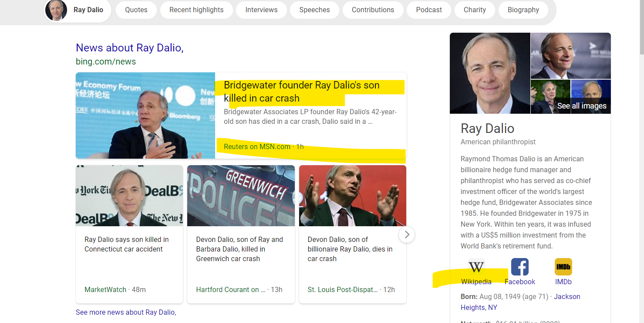Image resolution: width=644 pixels, height=323 pixels.
Task: Switch to the Recent highlights tab
Action: (x=196, y=10)
